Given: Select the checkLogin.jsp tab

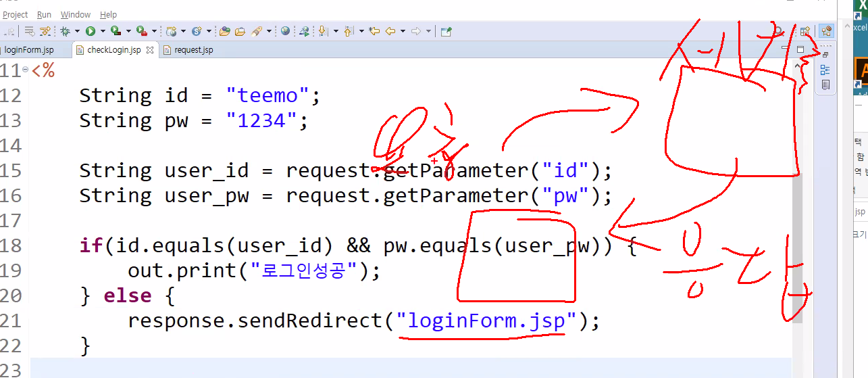Looking at the screenshot, I should (114, 50).
